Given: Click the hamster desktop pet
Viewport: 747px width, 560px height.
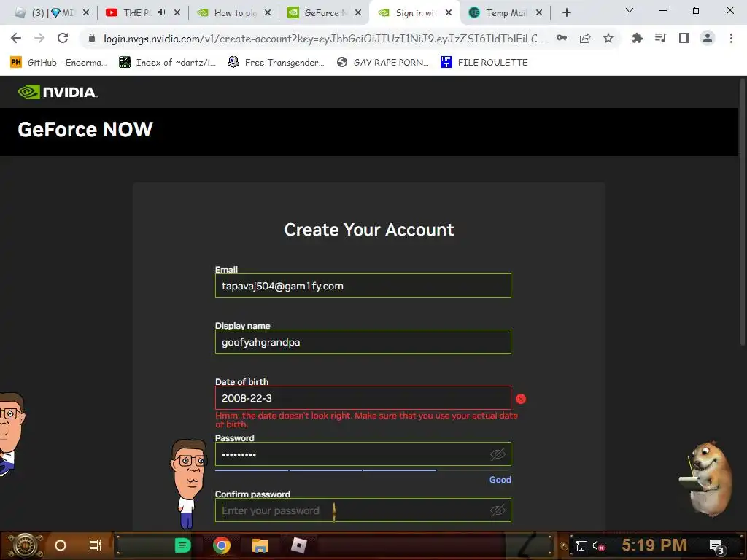Looking at the screenshot, I should click(x=706, y=479).
